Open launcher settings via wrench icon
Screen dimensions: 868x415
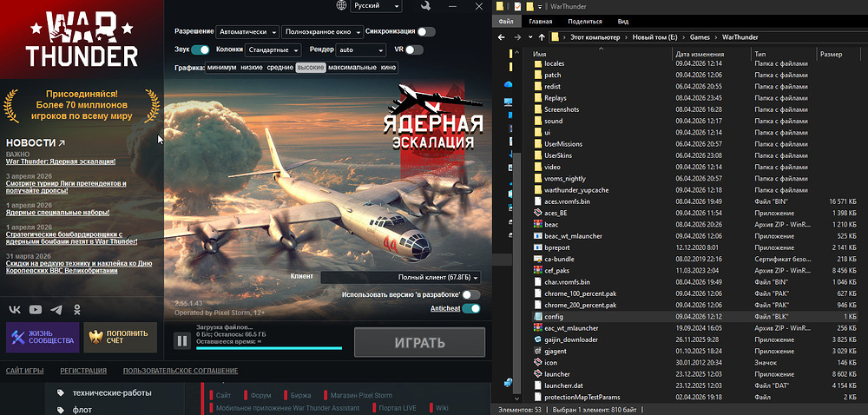click(424, 7)
